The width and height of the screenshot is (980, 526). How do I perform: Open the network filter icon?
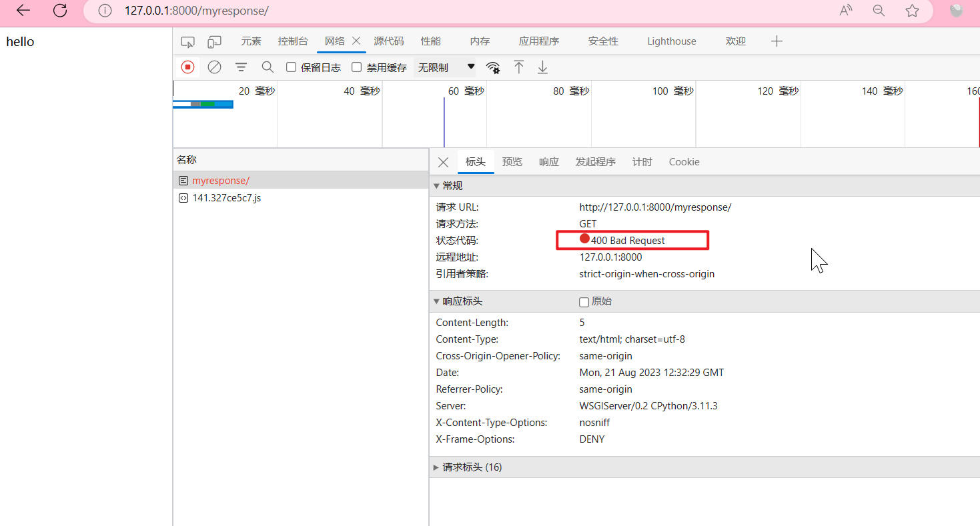tap(241, 67)
